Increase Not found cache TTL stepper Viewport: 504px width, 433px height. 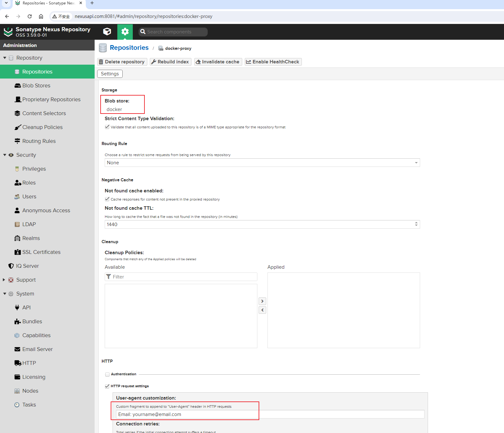pos(416,223)
